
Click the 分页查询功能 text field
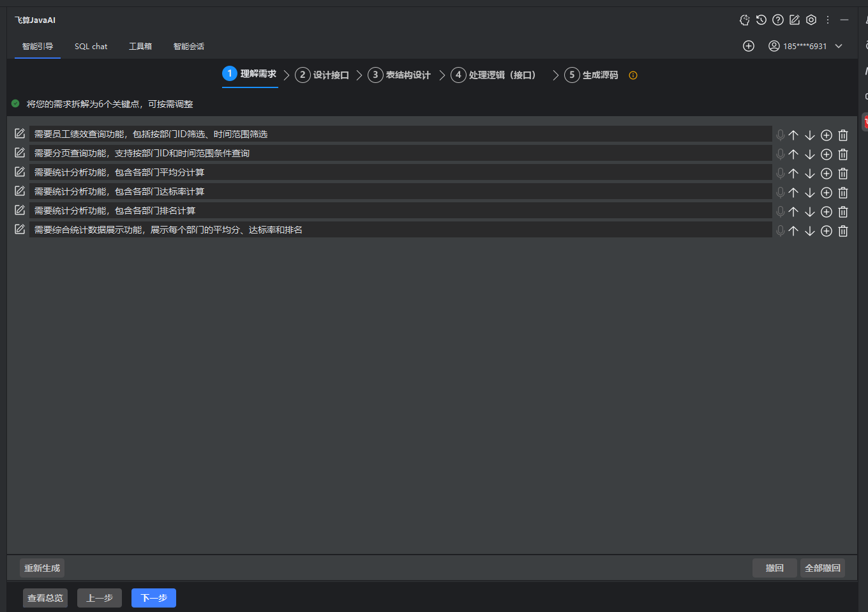[401, 153]
